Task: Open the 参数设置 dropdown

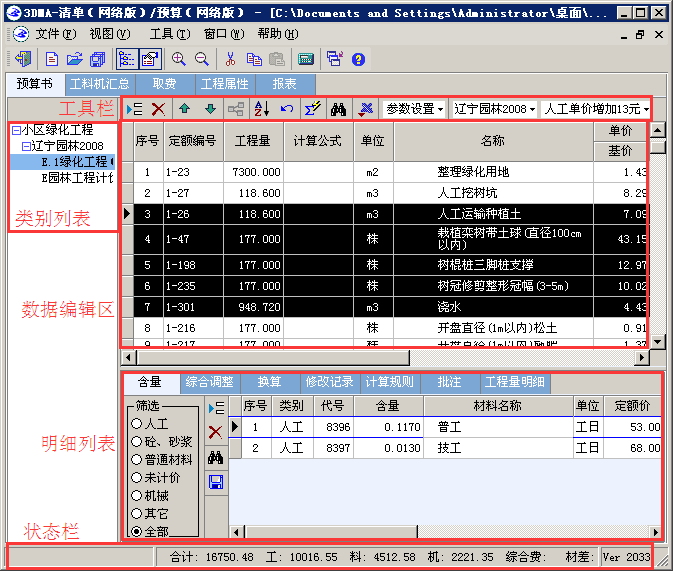Action: pos(414,109)
